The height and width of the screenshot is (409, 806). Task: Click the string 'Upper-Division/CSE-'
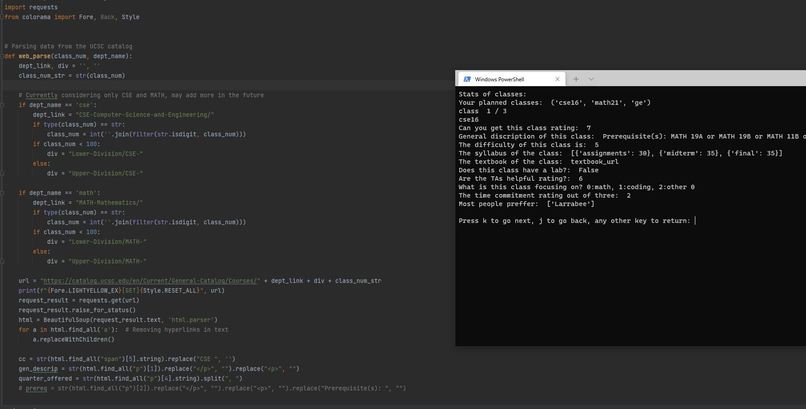[x=106, y=173]
